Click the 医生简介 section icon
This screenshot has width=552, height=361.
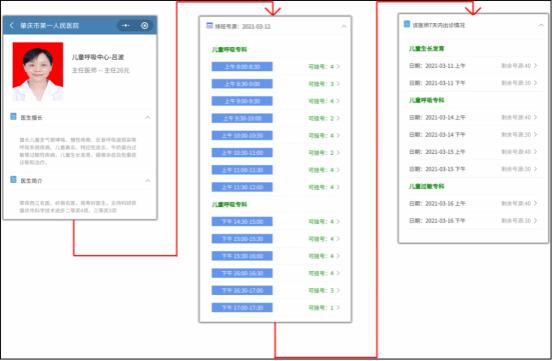point(13,180)
